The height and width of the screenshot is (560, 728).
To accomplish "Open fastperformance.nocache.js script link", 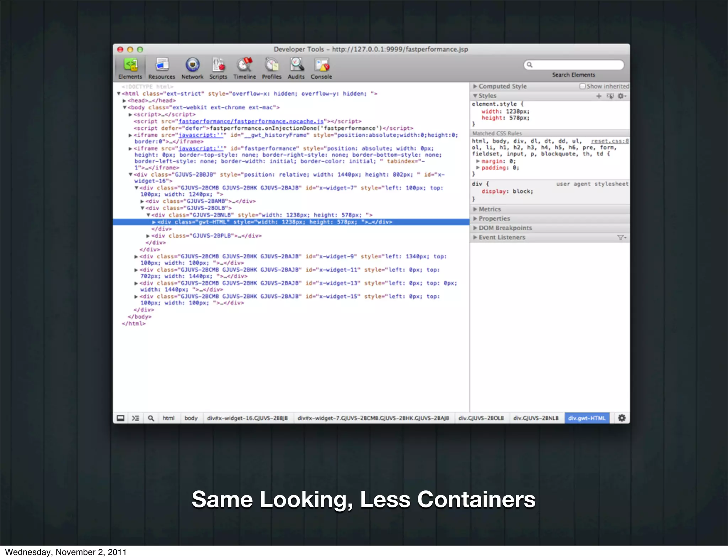I will (251, 122).
